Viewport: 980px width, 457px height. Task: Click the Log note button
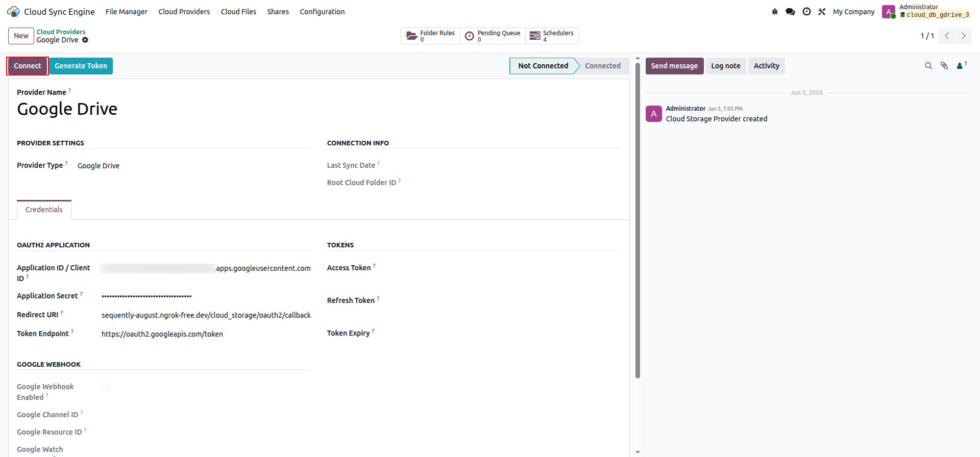(x=726, y=66)
